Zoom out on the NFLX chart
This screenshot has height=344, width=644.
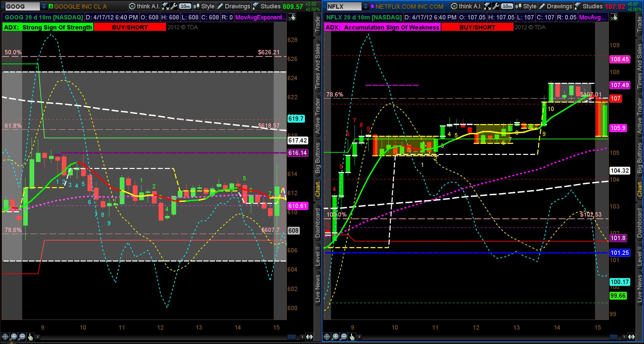[344, 337]
